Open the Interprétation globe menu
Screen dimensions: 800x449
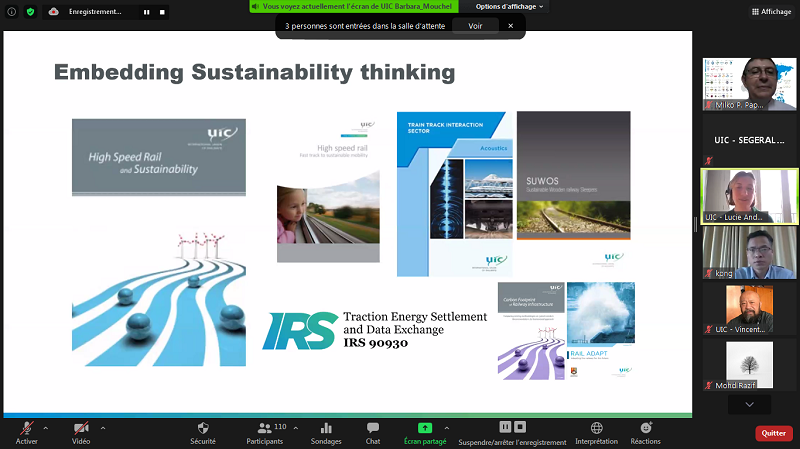point(597,432)
